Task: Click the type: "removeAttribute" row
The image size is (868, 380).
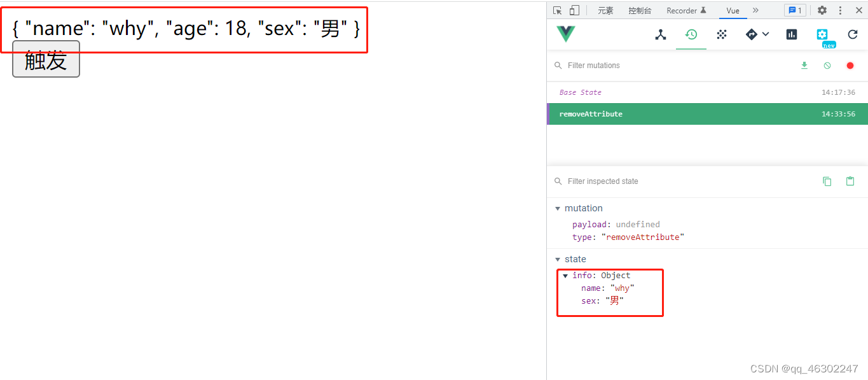Action: 628,237
